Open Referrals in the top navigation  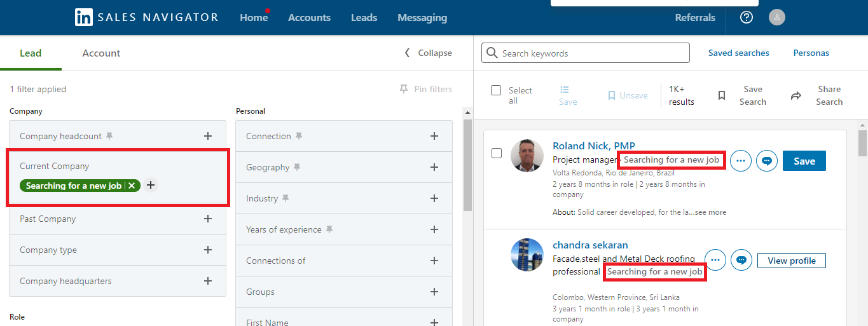pyautogui.click(x=695, y=18)
